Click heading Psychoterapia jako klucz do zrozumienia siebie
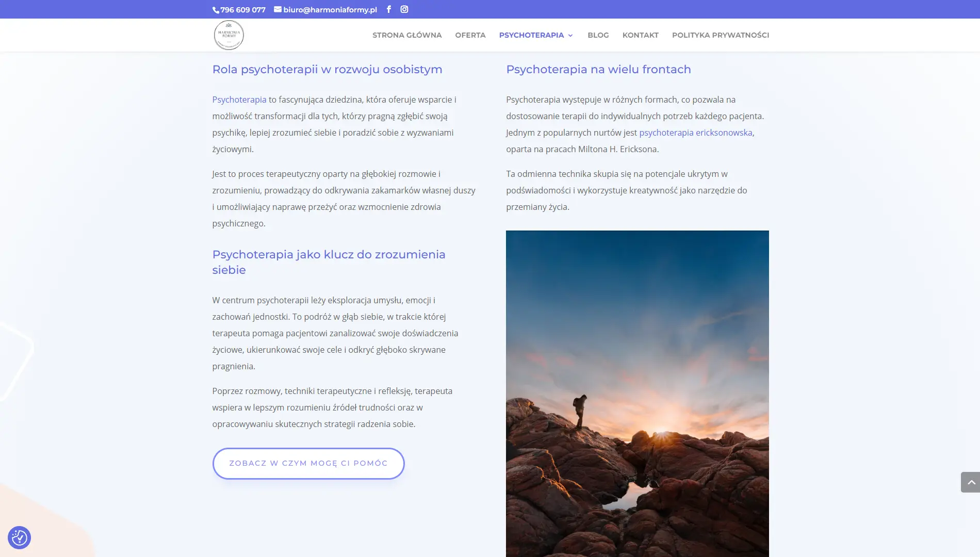980x557 pixels. (x=329, y=262)
